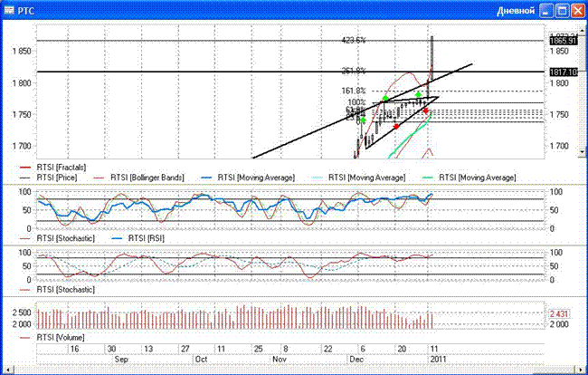Viewport: 588px width, 375px height.
Task: Select the RTSI [Bollinger Bands] legend entry
Action: point(138,178)
